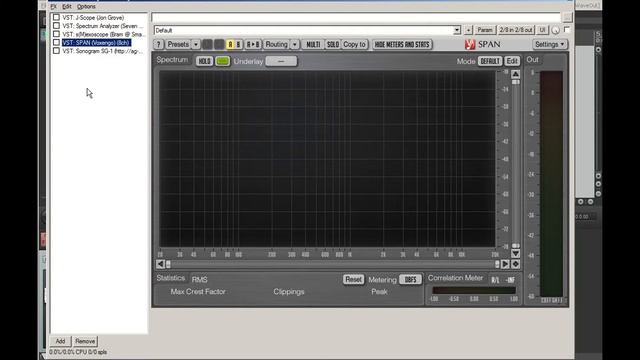Viewport: 640px width, 360px height.
Task: Click the Remove FX button
Action: point(85,341)
